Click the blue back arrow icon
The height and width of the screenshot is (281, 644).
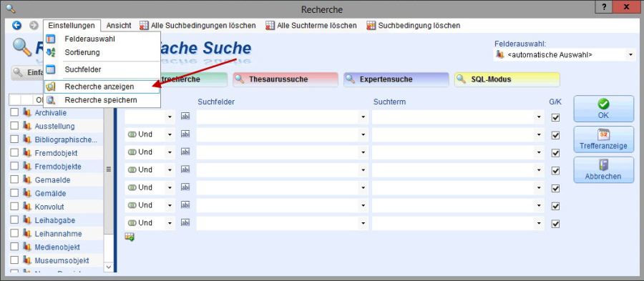tap(17, 26)
